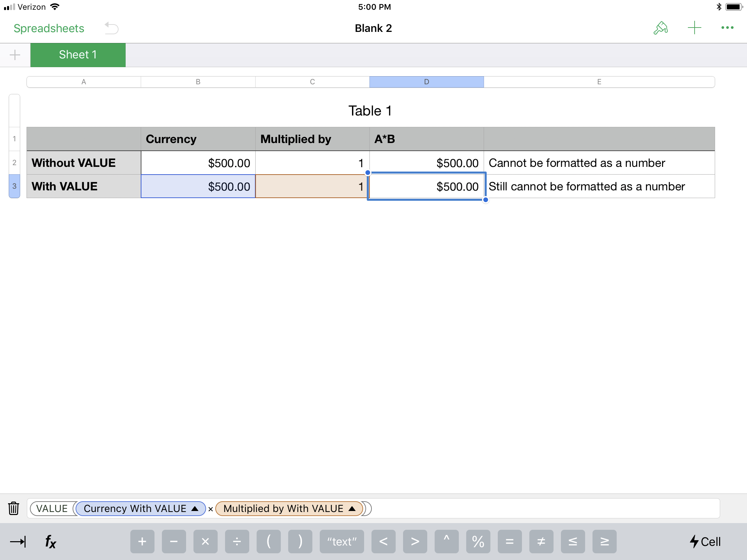Go back to Spreadsheets
Image resolution: width=747 pixels, height=560 pixels.
click(49, 28)
